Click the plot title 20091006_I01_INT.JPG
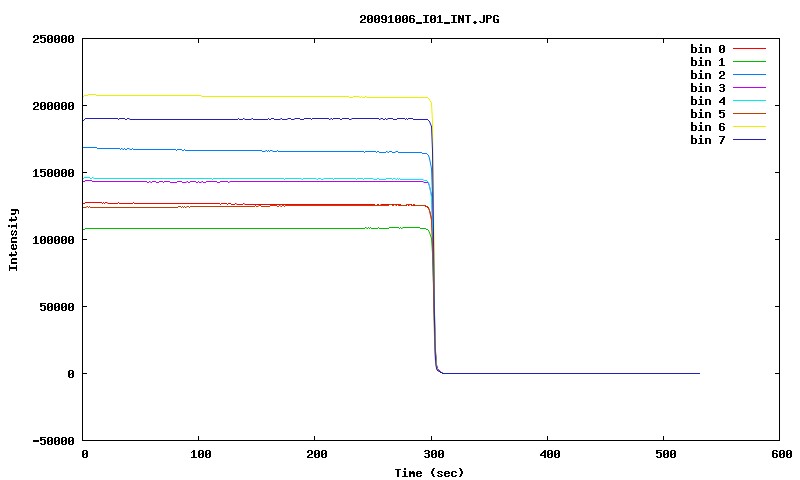Screen dimensions: 800x480 point(429,19)
